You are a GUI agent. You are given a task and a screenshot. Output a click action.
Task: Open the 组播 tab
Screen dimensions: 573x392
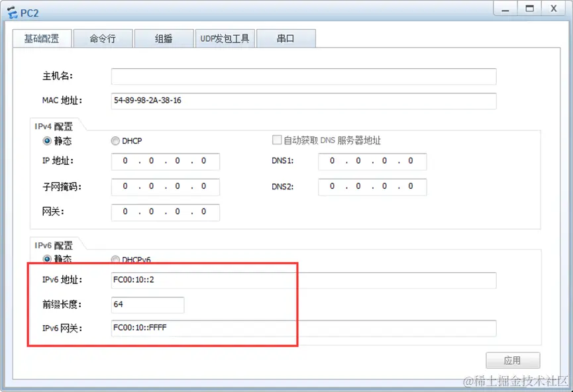click(164, 38)
